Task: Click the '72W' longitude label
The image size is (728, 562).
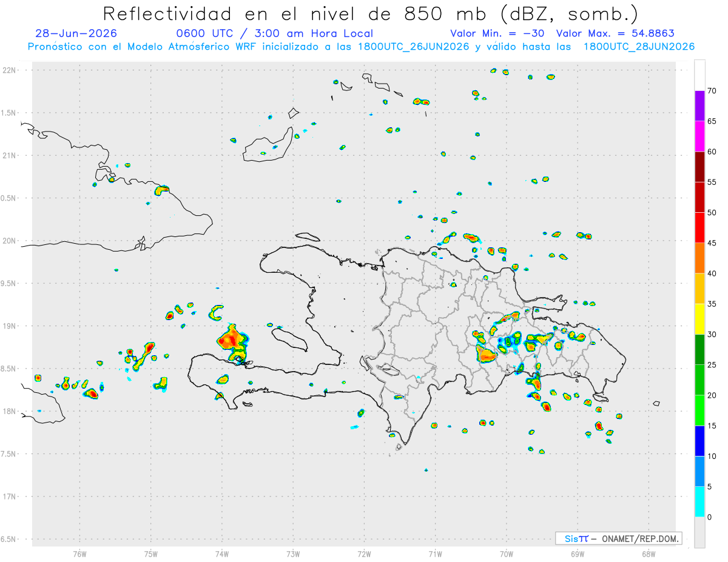Action: pos(364,554)
